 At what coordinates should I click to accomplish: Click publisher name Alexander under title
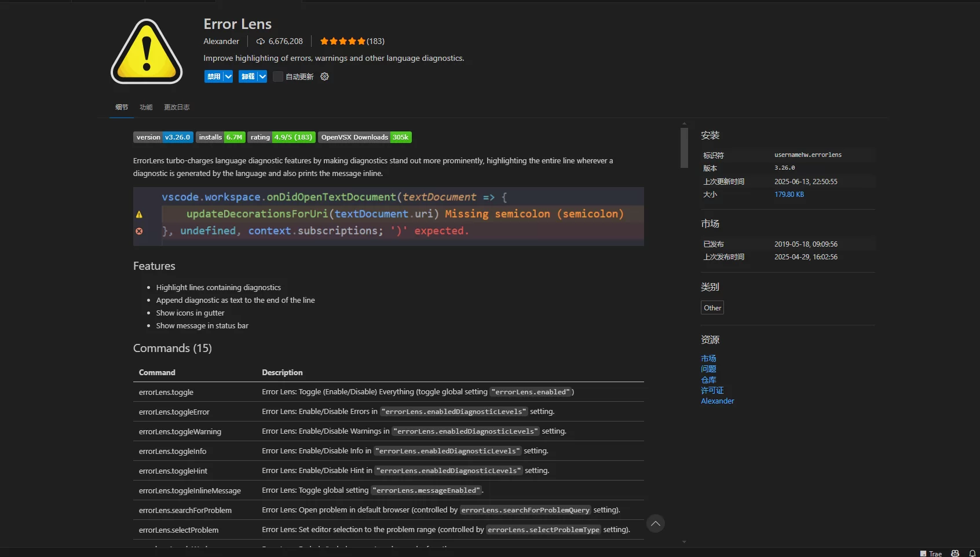221,41
